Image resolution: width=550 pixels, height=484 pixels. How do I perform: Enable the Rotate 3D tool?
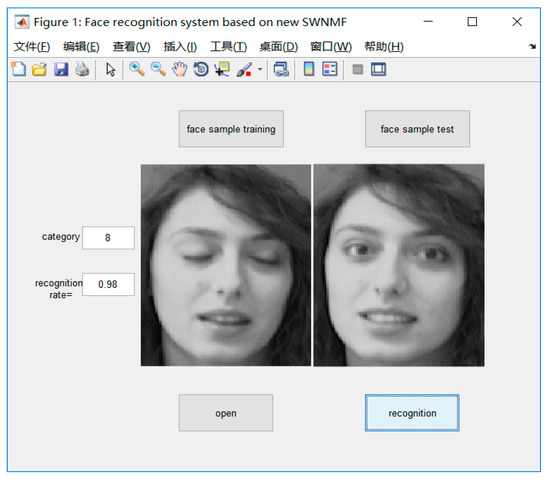[201, 69]
